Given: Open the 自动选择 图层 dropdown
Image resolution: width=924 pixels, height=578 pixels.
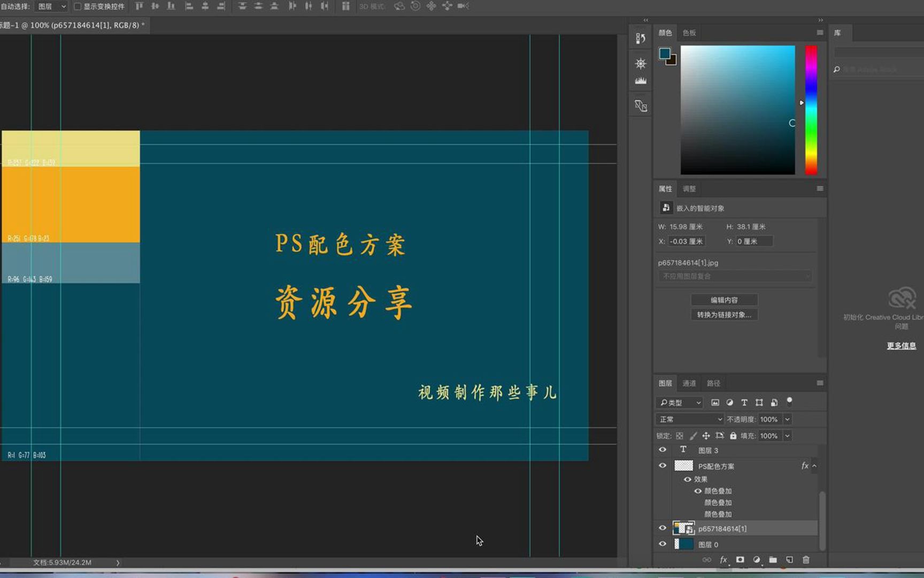Looking at the screenshot, I should coord(51,6).
